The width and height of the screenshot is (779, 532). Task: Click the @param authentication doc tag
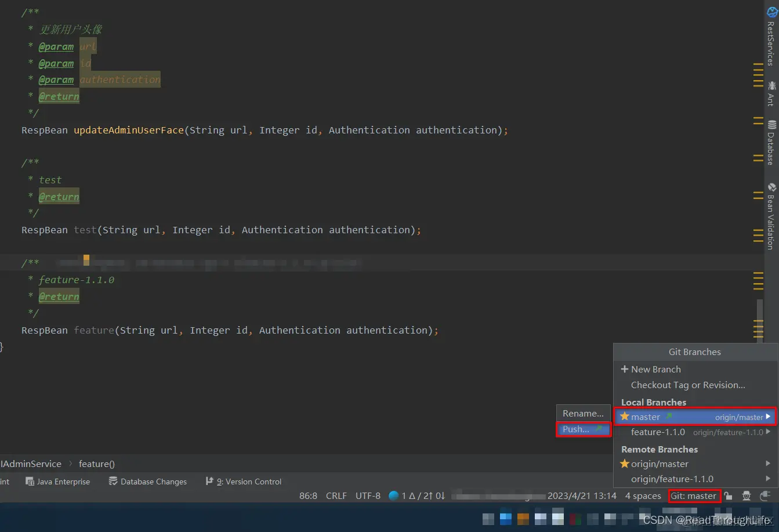(100, 79)
